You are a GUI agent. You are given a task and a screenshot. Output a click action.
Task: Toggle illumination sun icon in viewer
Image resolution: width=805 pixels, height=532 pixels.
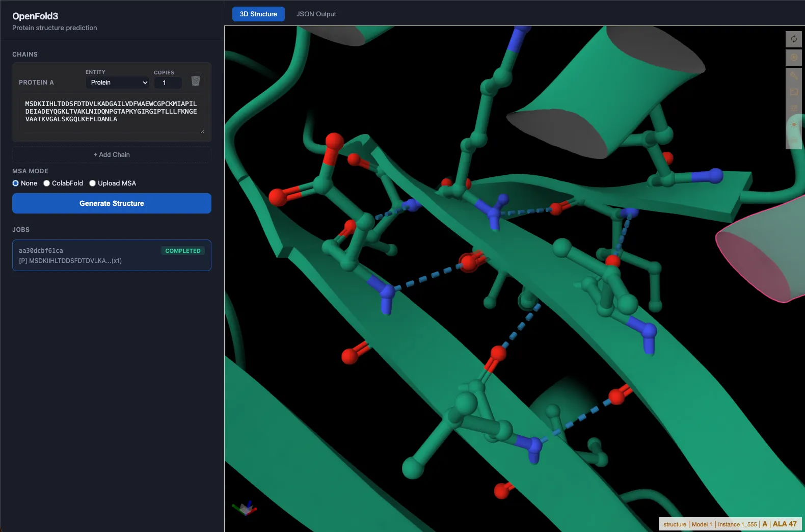(794, 124)
